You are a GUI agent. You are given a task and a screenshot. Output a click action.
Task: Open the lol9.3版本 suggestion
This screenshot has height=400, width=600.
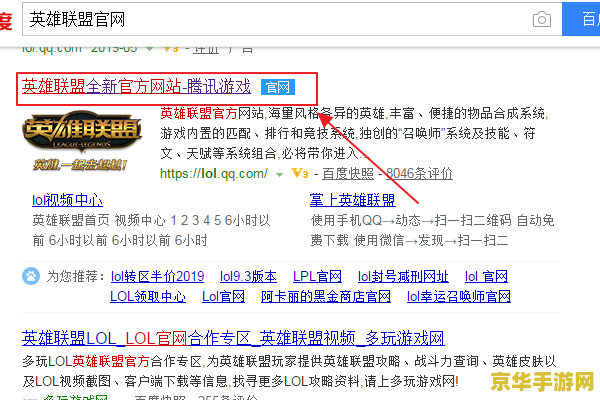point(248,276)
